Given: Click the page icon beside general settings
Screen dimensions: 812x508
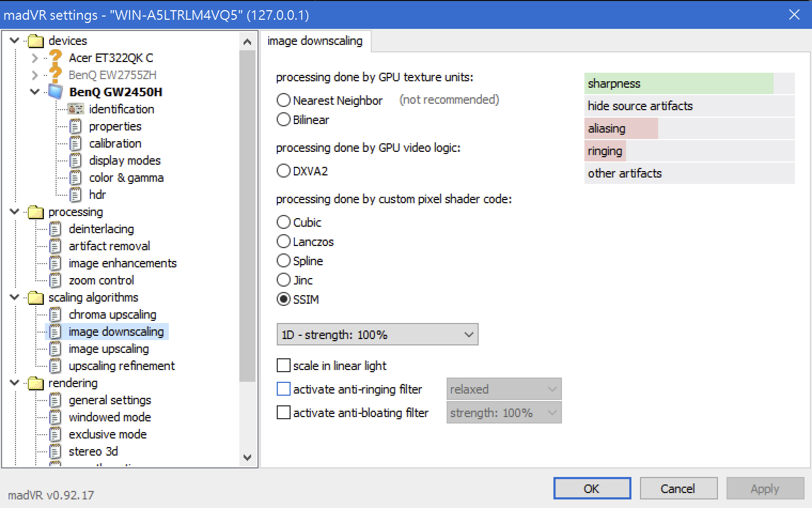Looking at the screenshot, I should [x=56, y=400].
